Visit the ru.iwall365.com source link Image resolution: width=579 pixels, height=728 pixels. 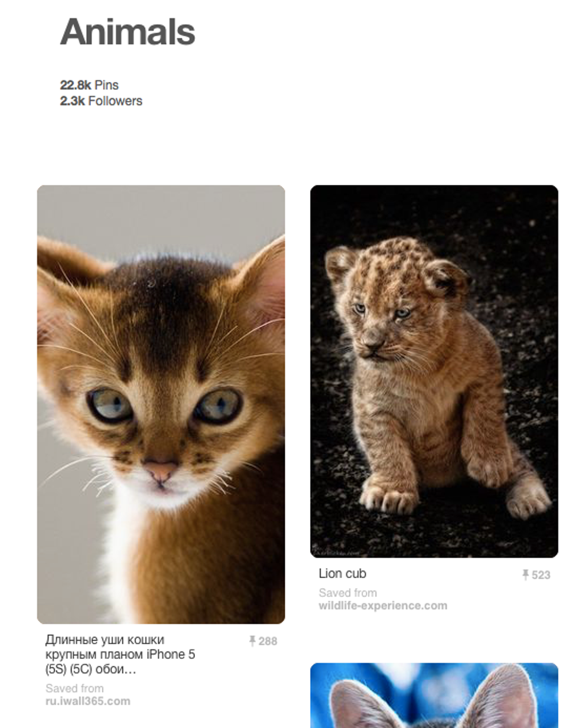tap(88, 701)
